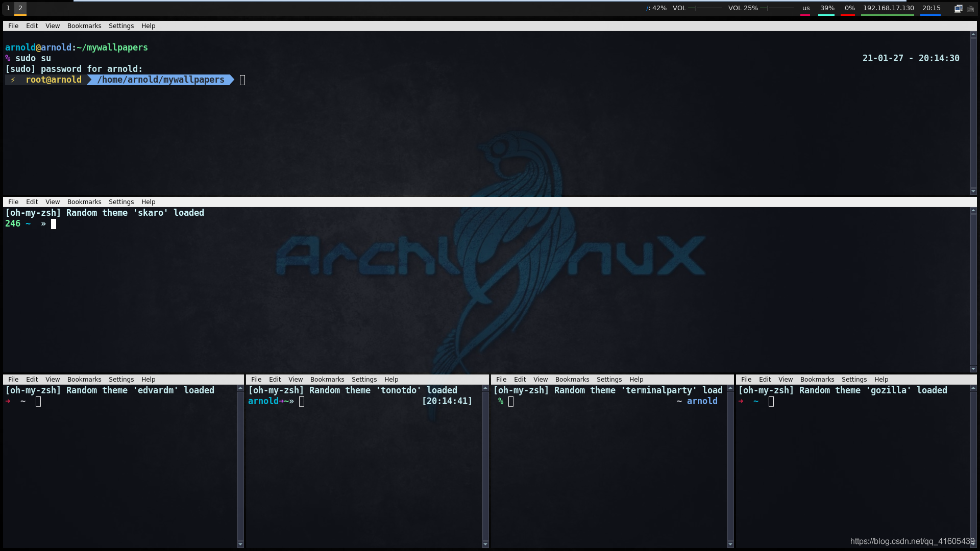This screenshot has height=551, width=980.
Task: Click scroll down arrow in edvardm terminal
Action: (240, 544)
